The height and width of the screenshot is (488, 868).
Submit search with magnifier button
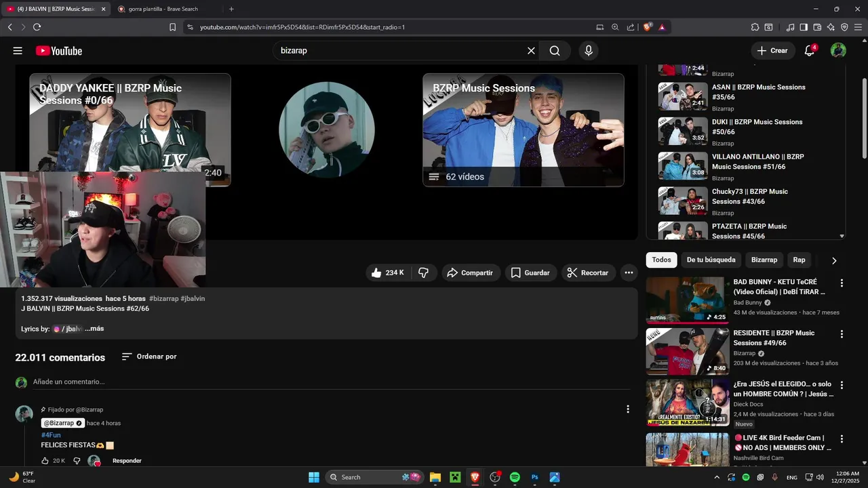tap(555, 51)
